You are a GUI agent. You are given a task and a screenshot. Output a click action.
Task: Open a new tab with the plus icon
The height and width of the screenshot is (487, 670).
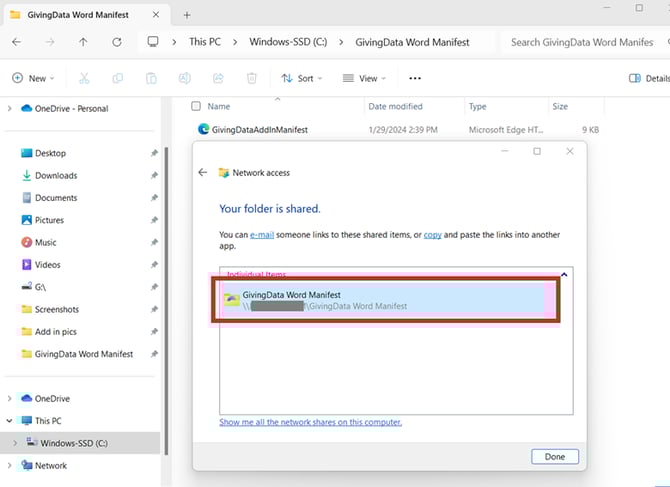point(187,14)
